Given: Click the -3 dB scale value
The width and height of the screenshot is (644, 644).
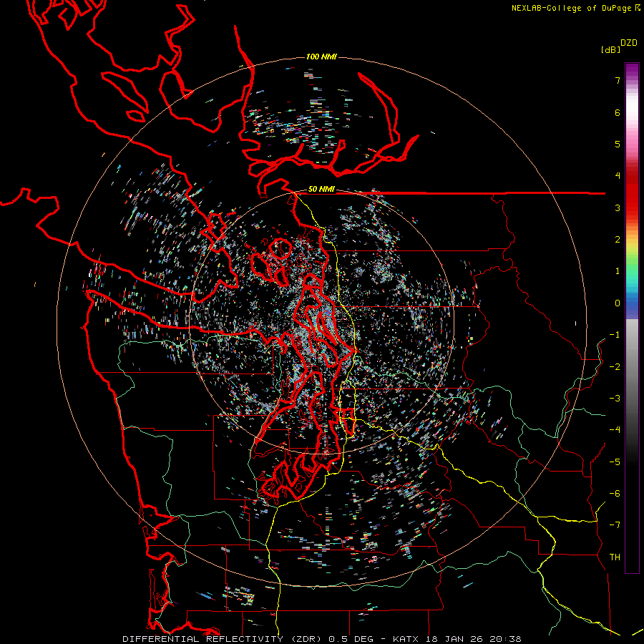Looking at the screenshot, I should (615, 399).
